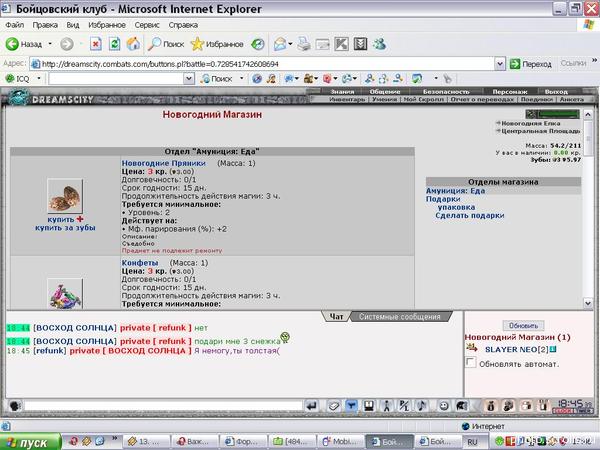Click the Анкета submenu link
The height and width of the screenshot is (450, 600).
[572, 99]
